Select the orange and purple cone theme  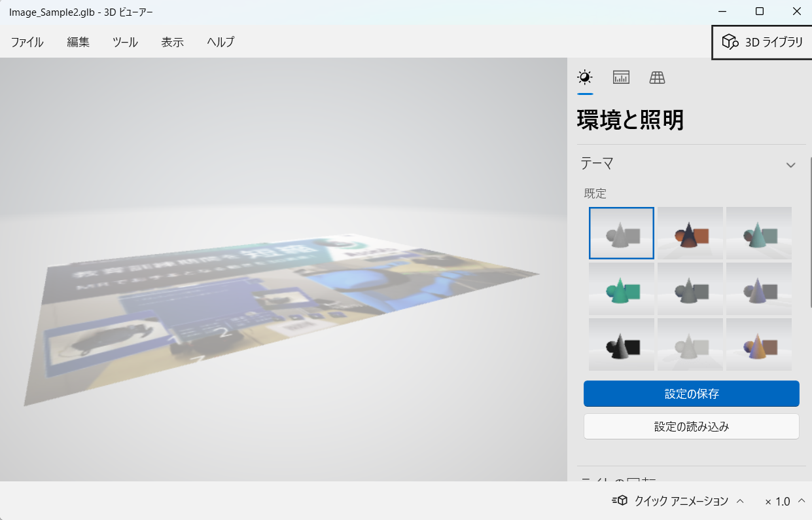pyautogui.click(x=759, y=344)
